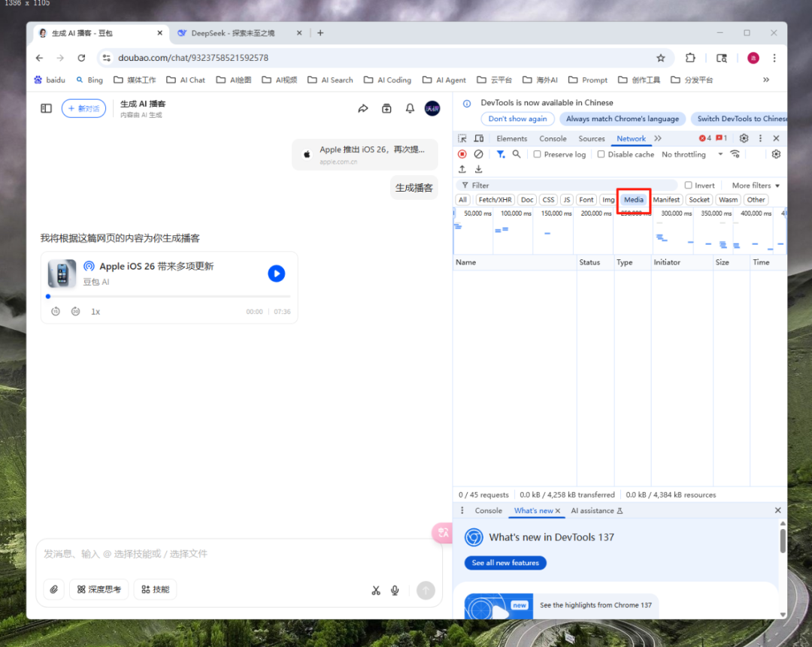The height and width of the screenshot is (647, 812).
Task: Click the podcast progress bar
Action: [169, 296]
